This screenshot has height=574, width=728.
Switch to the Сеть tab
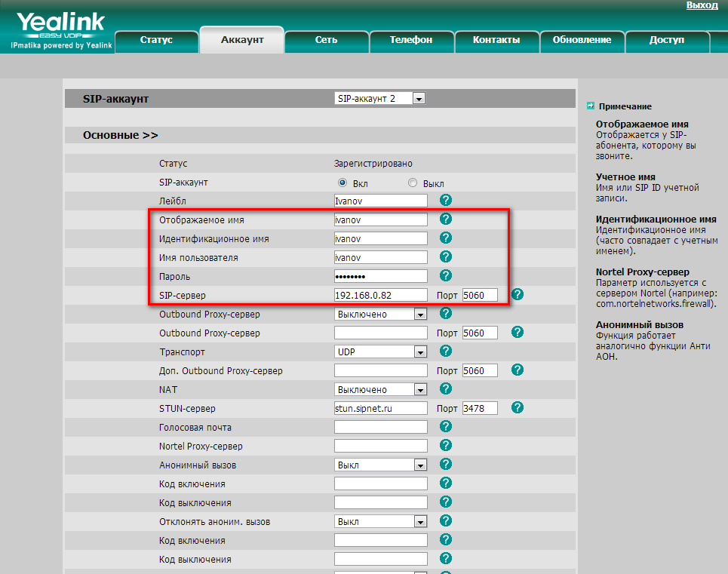click(x=326, y=40)
